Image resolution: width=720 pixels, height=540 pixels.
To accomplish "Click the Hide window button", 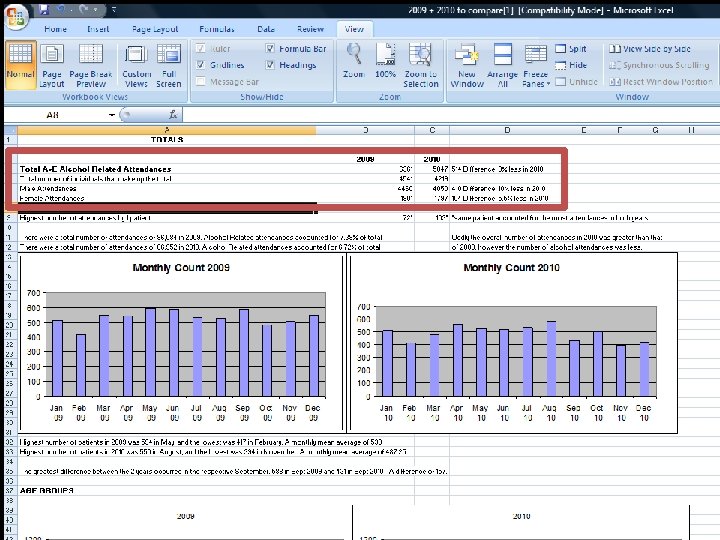I will point(571,65).
